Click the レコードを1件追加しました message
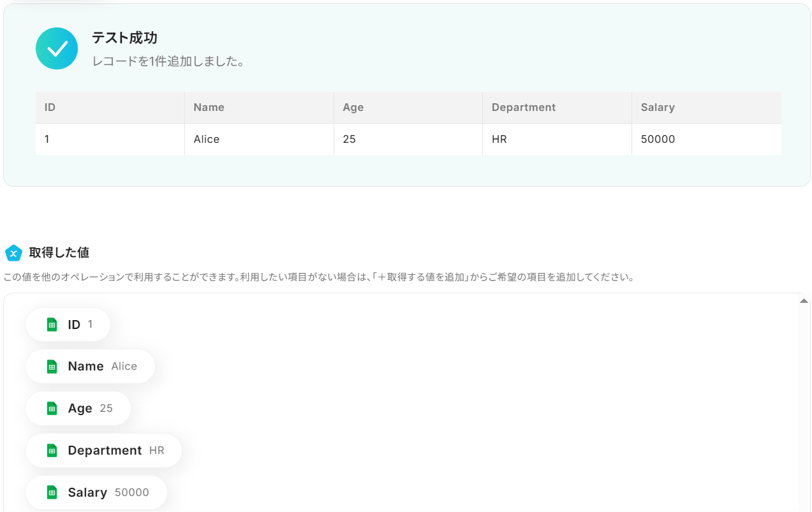Screen dimensions: 812x512 coord(168,62)
